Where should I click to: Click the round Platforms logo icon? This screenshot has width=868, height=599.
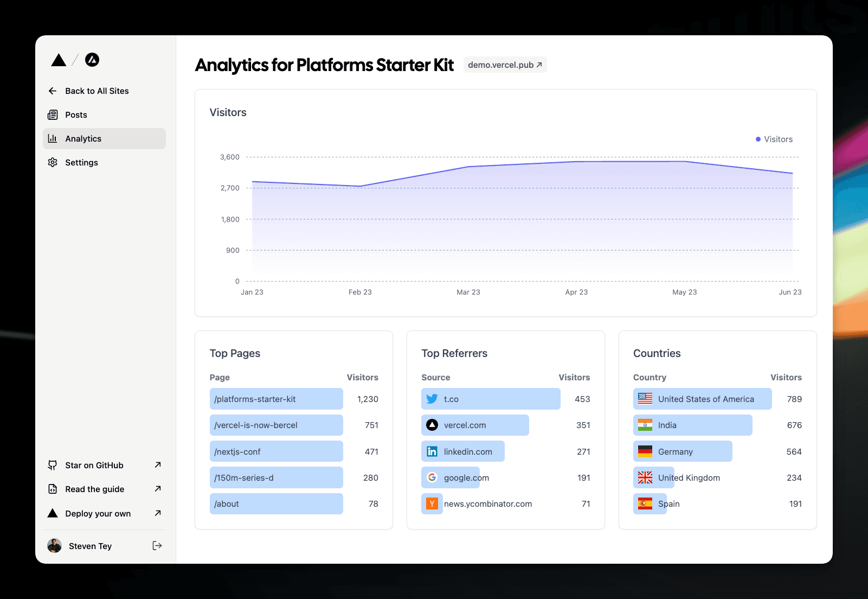coord(92,60)
